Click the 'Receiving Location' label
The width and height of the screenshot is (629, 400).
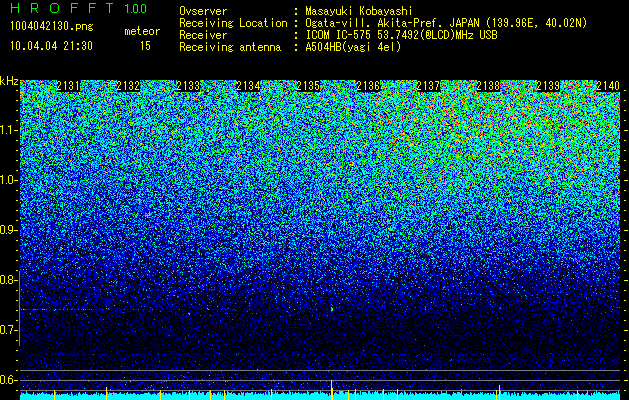click(x=233, y=23)
